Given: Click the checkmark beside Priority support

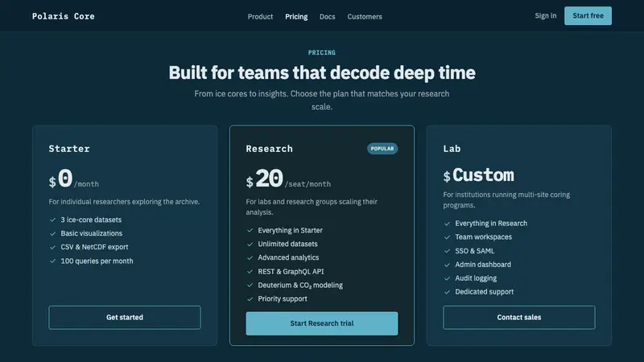Looking at the screenshot, I should tap(250, 298).
